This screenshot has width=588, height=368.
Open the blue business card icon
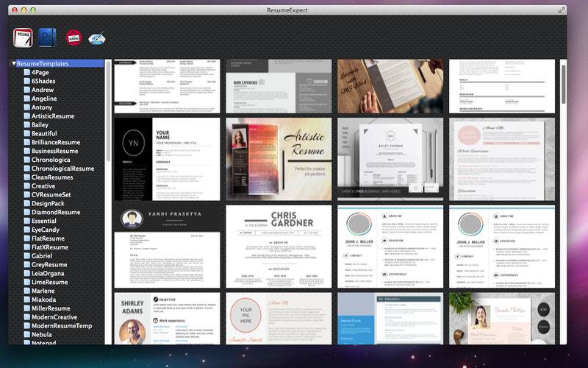[x=97, y=39]
